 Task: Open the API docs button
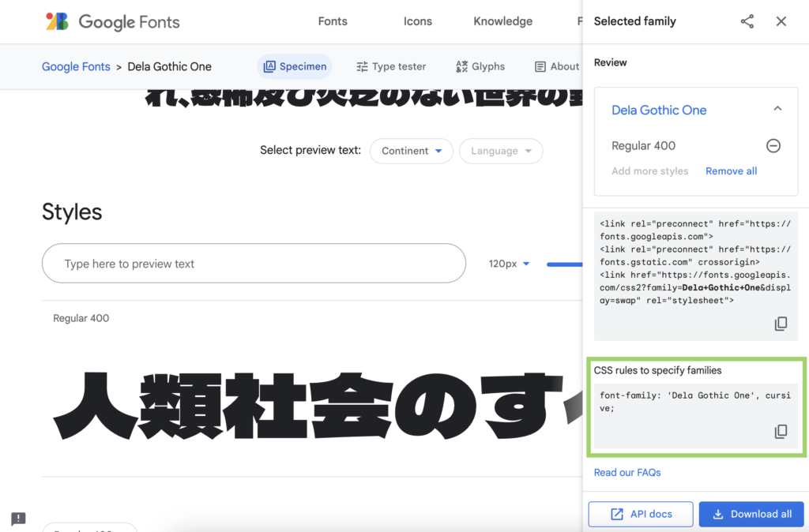point(641,514)
